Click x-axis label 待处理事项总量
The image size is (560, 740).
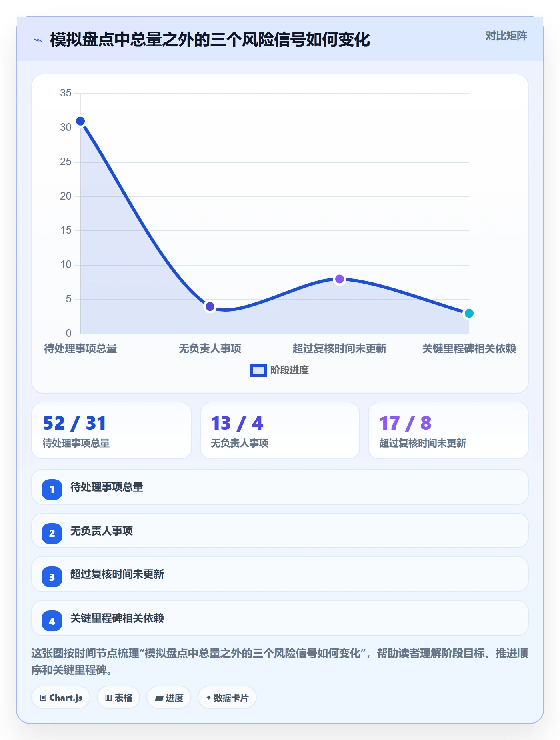tap(80, 348)
